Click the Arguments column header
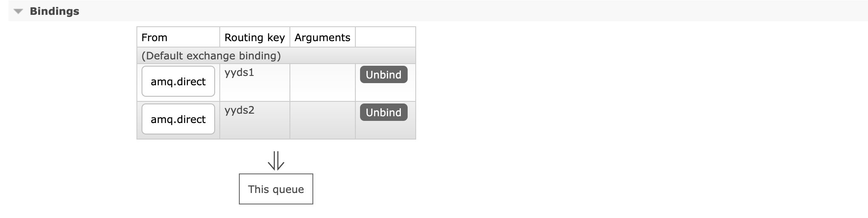This screenshot has height=218, width=868. pyautogui.click(x=322, y=37)
